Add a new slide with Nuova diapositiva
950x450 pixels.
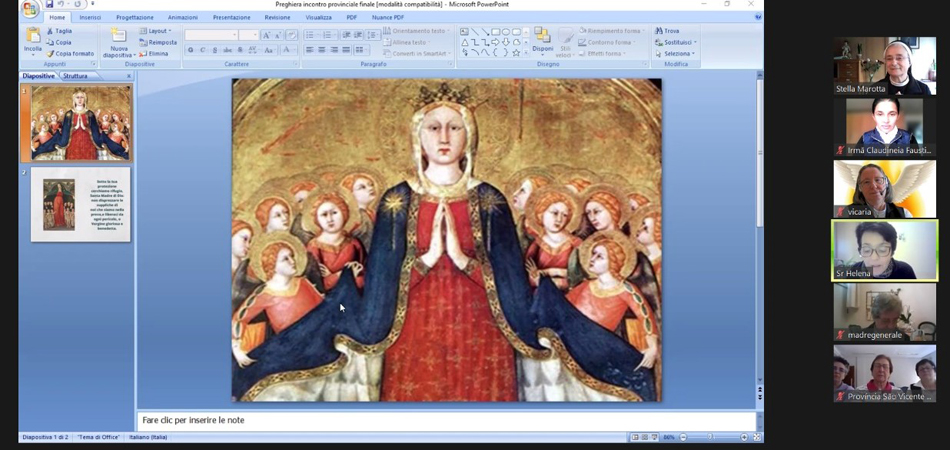[x=119, y=42]
